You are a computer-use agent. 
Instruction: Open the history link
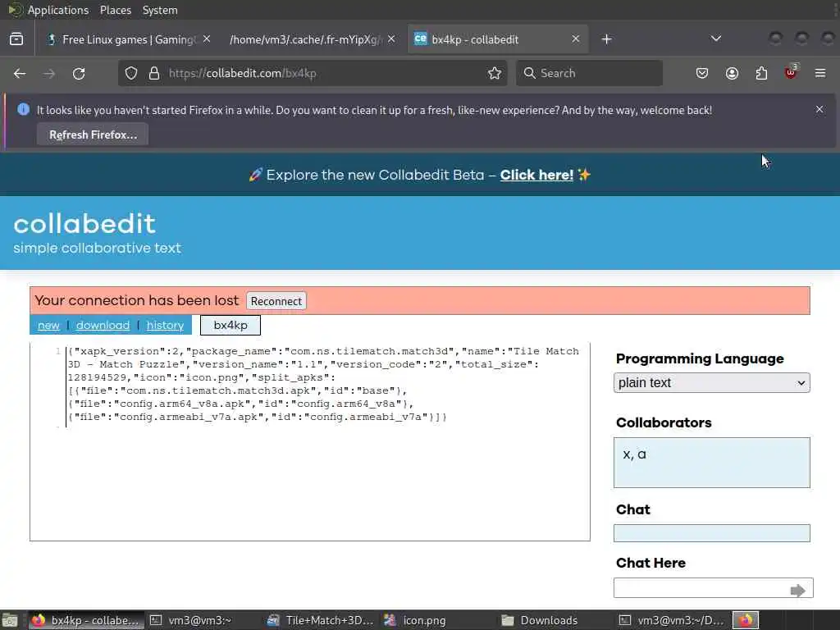coord(165,325)
